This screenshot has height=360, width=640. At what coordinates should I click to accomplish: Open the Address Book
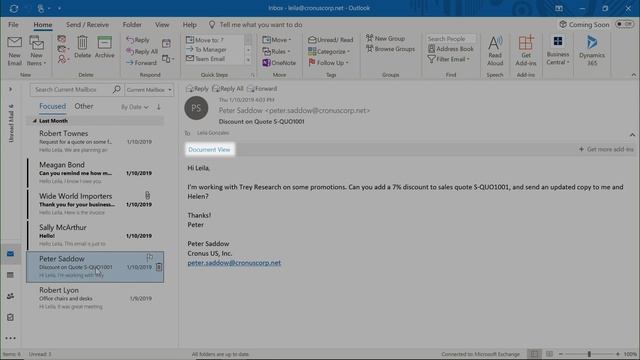(451, 49)
